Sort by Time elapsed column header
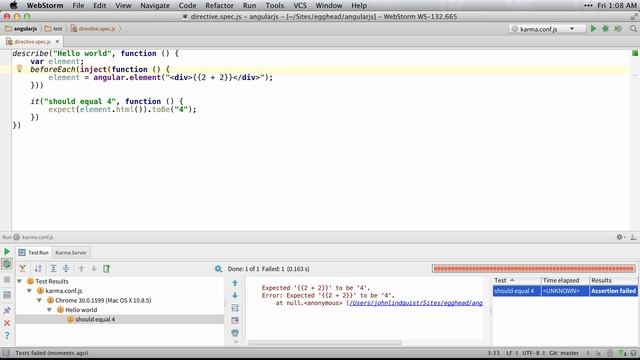640x360 pixels. pos(565,280)
